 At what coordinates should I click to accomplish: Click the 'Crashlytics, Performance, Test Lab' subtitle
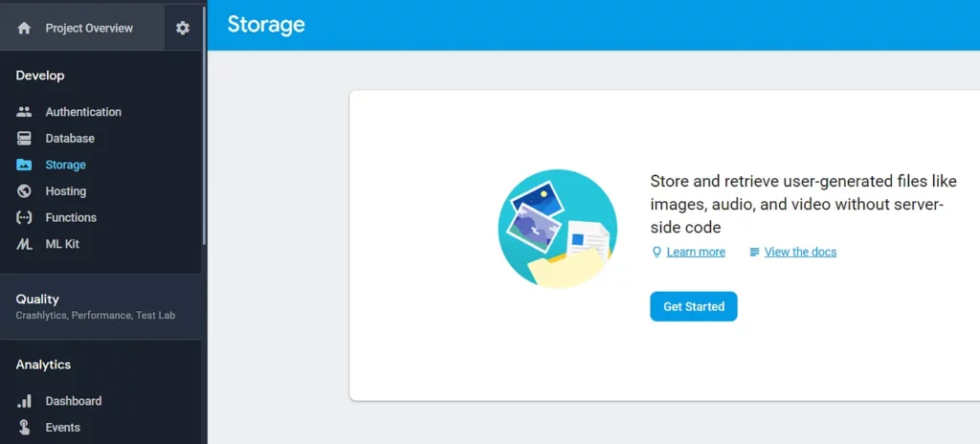click(x=96, y=315)
